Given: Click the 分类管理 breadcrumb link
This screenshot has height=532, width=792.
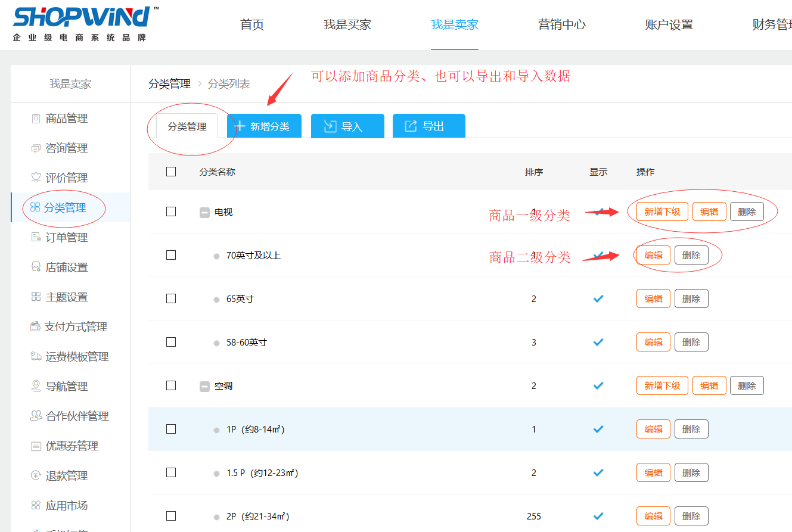Looking at the screenshot, I should (169, 84).
